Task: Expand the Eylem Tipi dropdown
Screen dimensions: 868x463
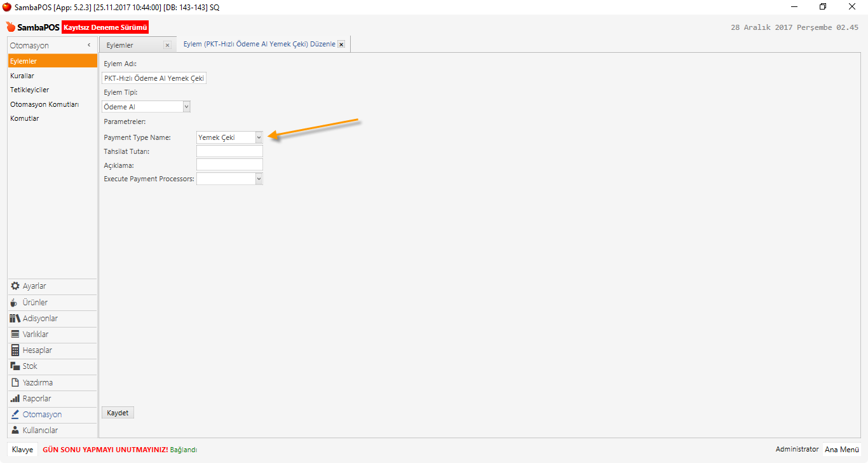Action: tap(186, 107)
